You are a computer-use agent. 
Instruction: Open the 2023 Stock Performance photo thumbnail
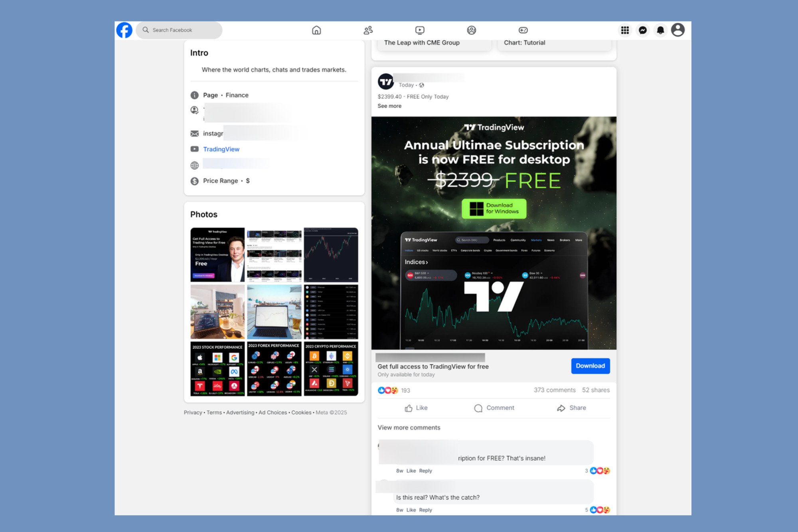click(217, 368)
